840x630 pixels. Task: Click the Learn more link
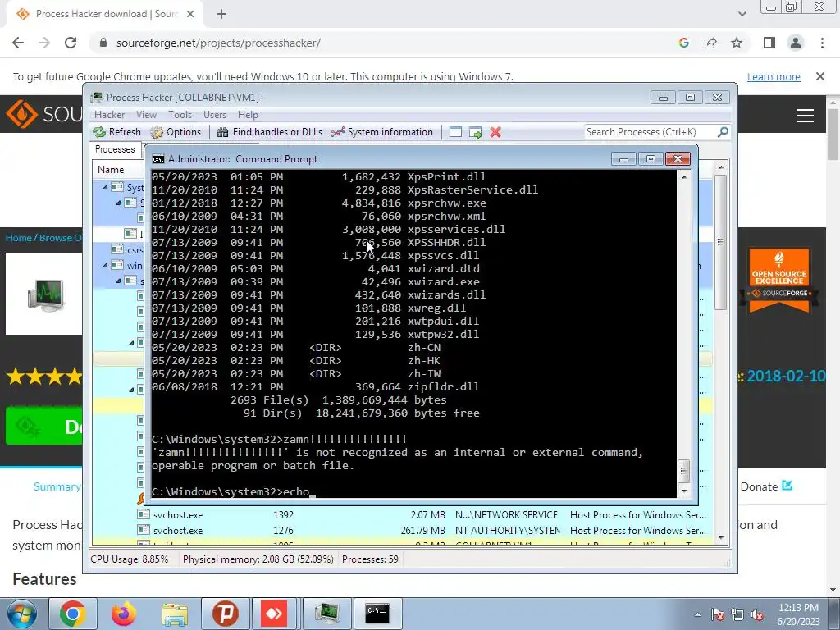(774, 76)
